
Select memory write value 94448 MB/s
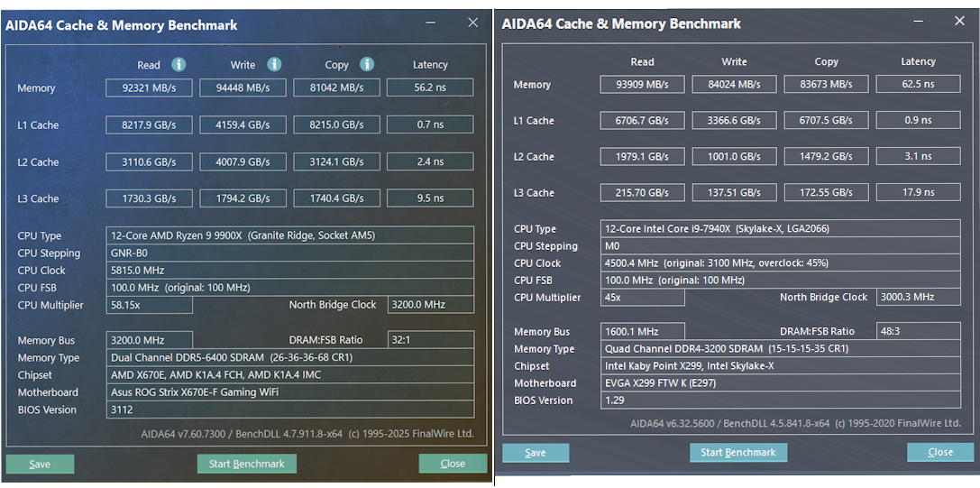click(x=243, y=88)
